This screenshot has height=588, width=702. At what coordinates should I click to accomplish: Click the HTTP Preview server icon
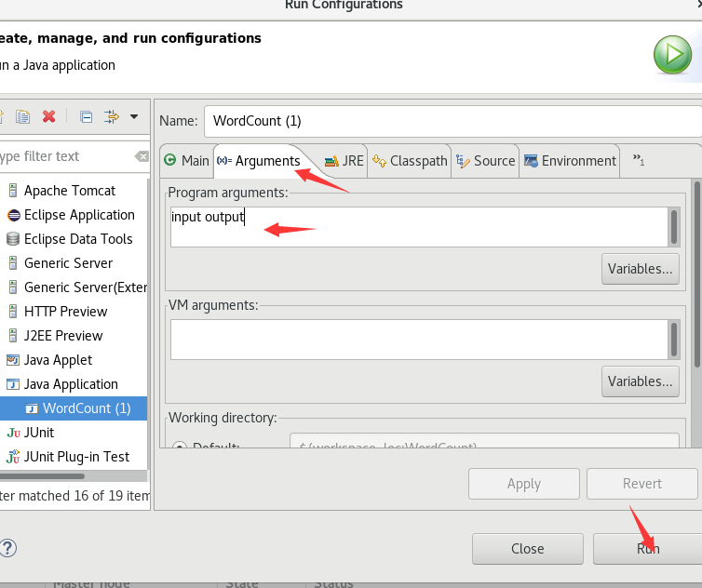click(x=13, y=312)
